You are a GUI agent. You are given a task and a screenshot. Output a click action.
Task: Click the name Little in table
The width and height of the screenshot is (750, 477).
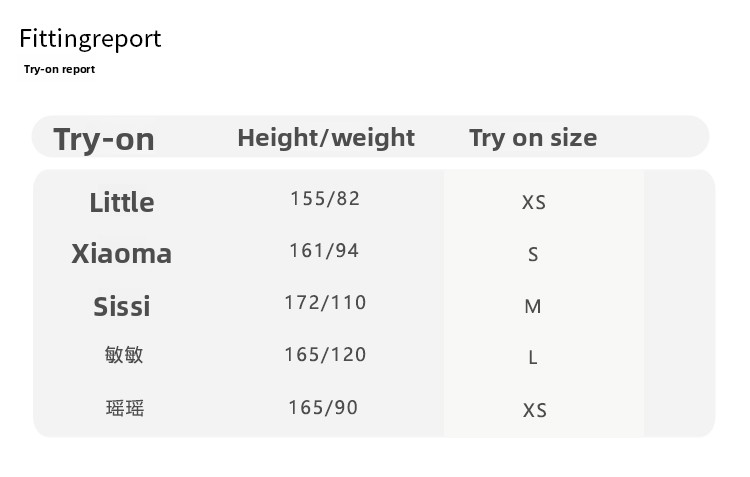tap(122, 202)
